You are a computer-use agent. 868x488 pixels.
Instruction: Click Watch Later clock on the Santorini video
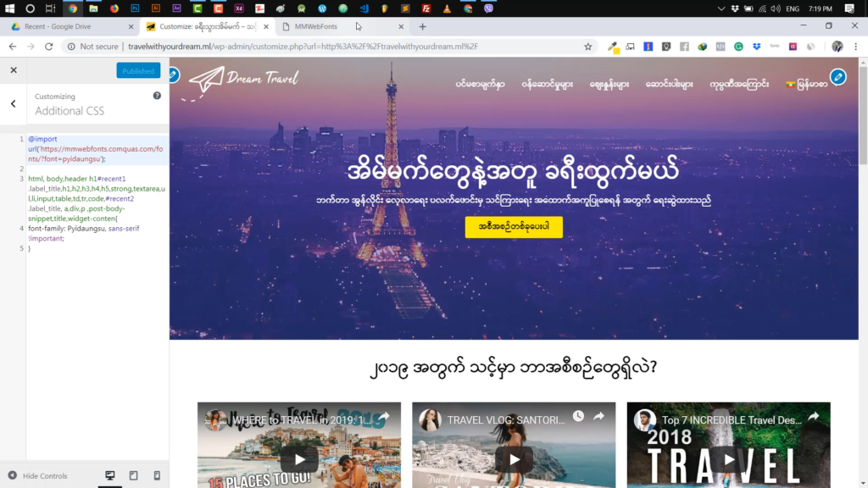coord(578,416)
